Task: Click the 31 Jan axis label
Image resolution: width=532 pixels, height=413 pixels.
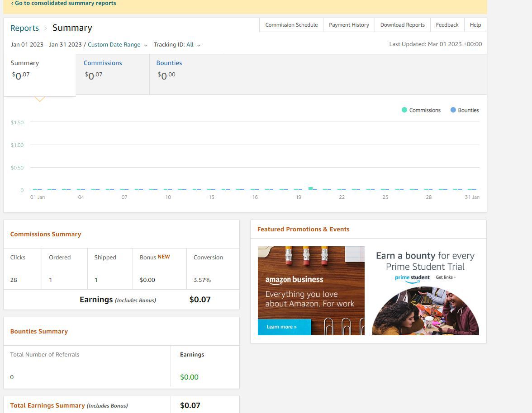Action: (472, 197)
